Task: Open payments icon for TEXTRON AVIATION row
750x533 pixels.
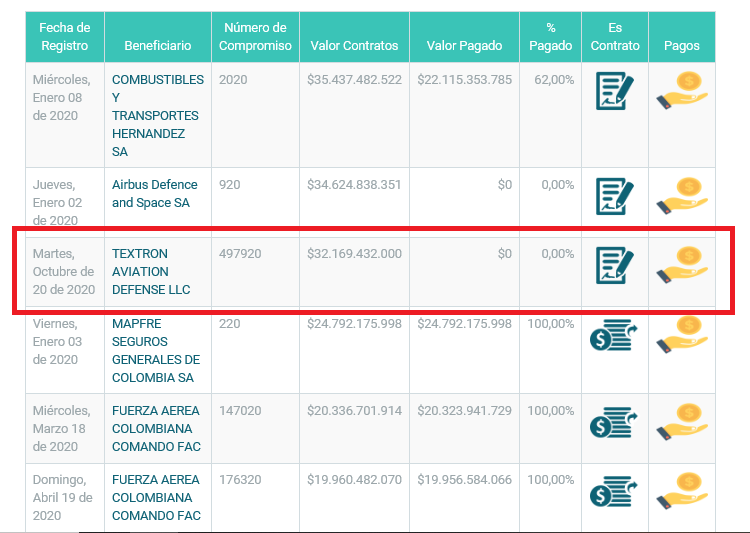Action: 682,265
